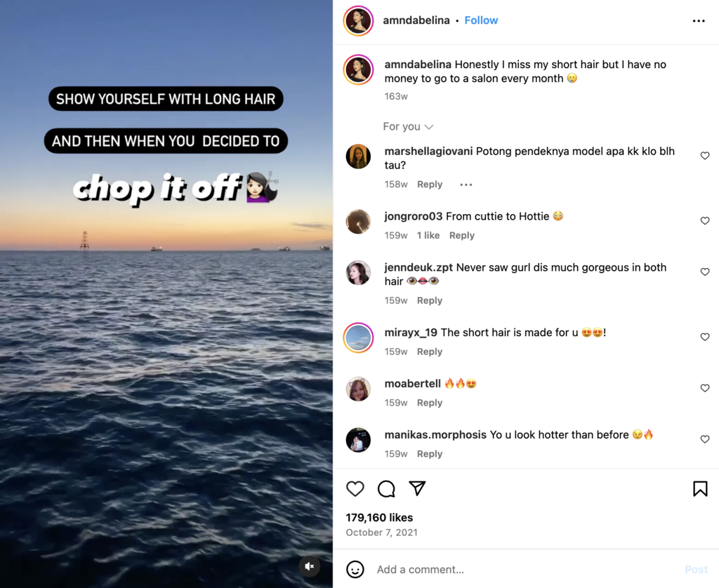Like manikas.morphosis comment heart
Image resolution: width=719 pixels, height=588 pixels.
pyautogui.click(x=705, y=439)
